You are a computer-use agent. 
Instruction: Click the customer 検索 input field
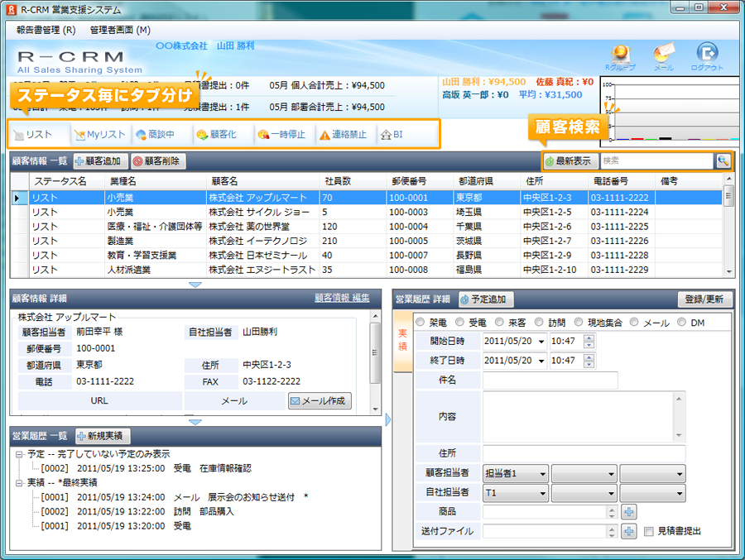click(656, 161)
